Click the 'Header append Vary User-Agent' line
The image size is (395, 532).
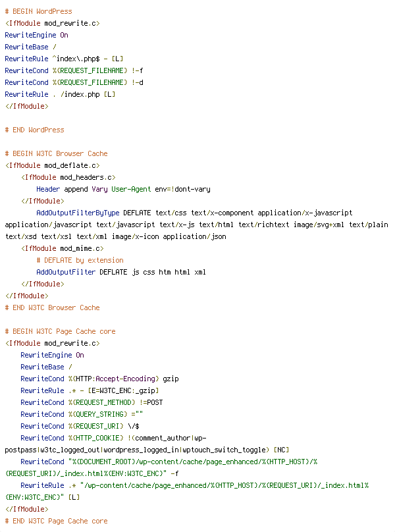123,190
